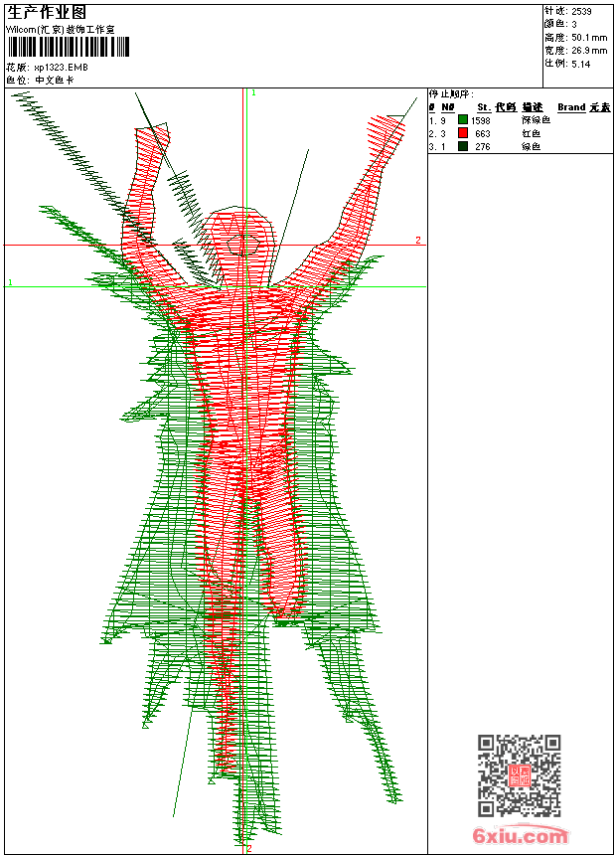Select the file name xp1323.EMB
This screenshot has width=616, height=855.
point(62,67)
